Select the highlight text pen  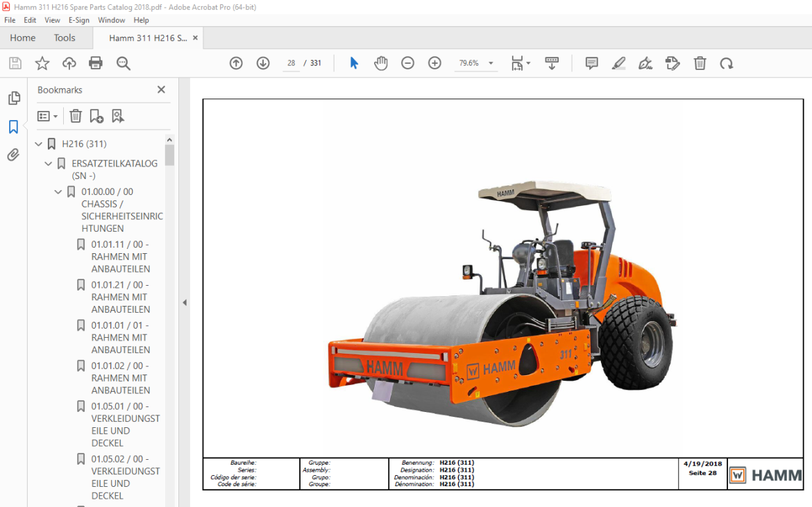tap(618, 63)
